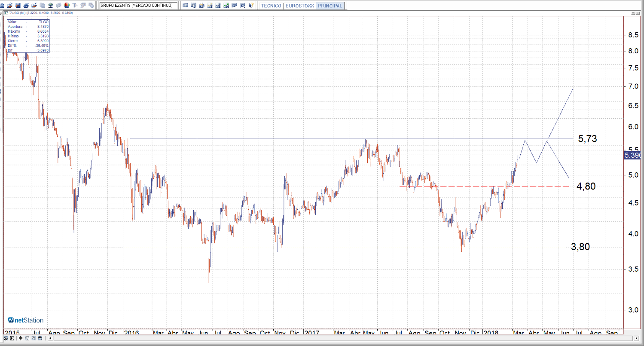Click the vertical compress arrows icon
Image resolution: width=644 pixels, height=346 pixels.
[x=20, y=339]
